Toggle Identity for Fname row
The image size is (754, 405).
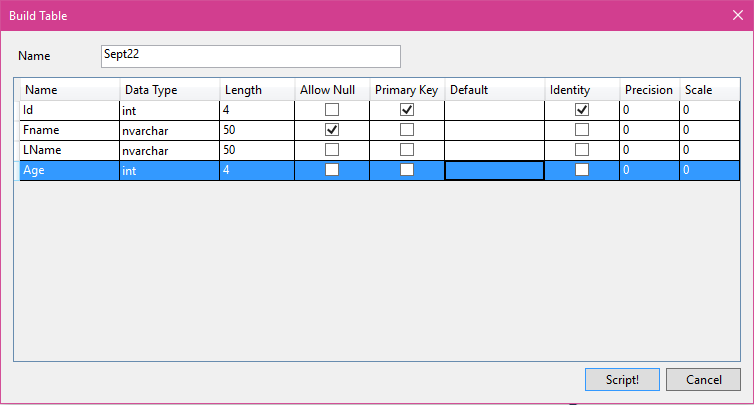[x=582, y=130]
